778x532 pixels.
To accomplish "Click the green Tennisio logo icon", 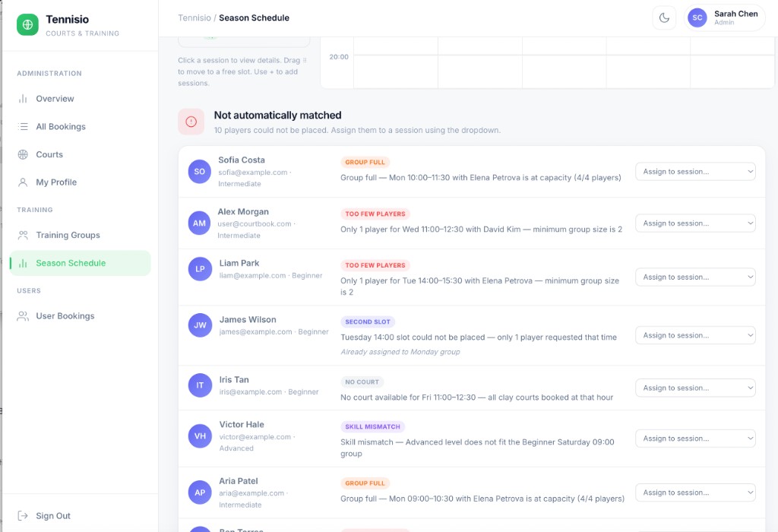I will tap(27, 24).
